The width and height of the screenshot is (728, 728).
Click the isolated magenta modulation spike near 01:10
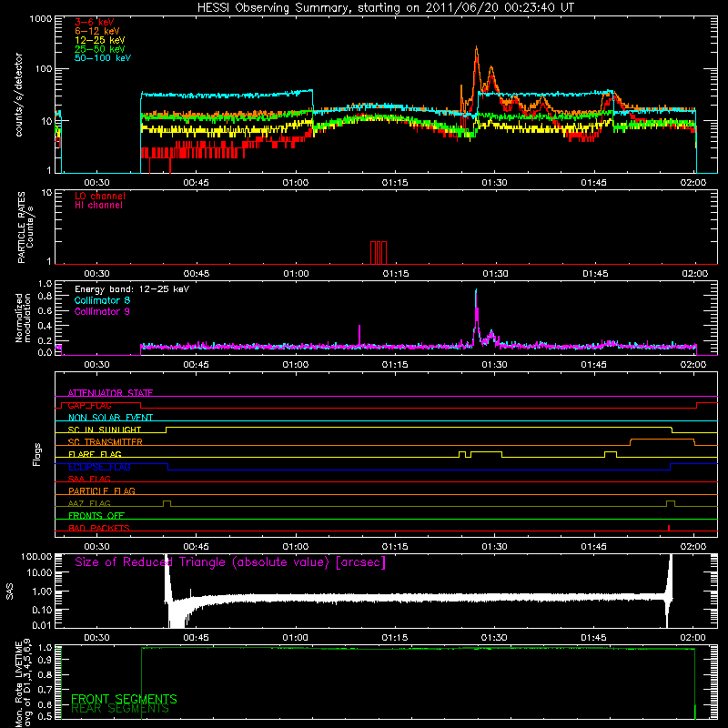359,335
